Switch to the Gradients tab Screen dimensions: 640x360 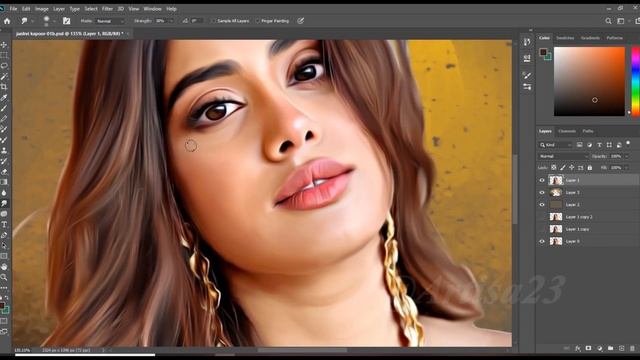click(590, 38)
